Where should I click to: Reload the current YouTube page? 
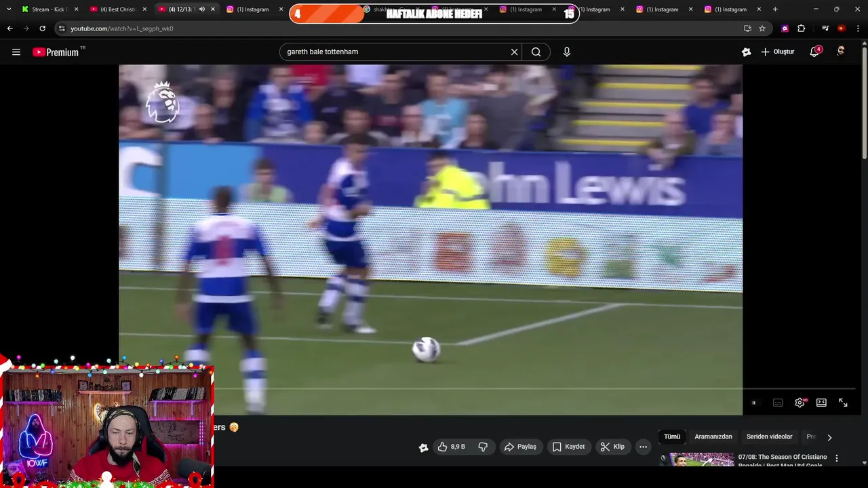point(42,28)
